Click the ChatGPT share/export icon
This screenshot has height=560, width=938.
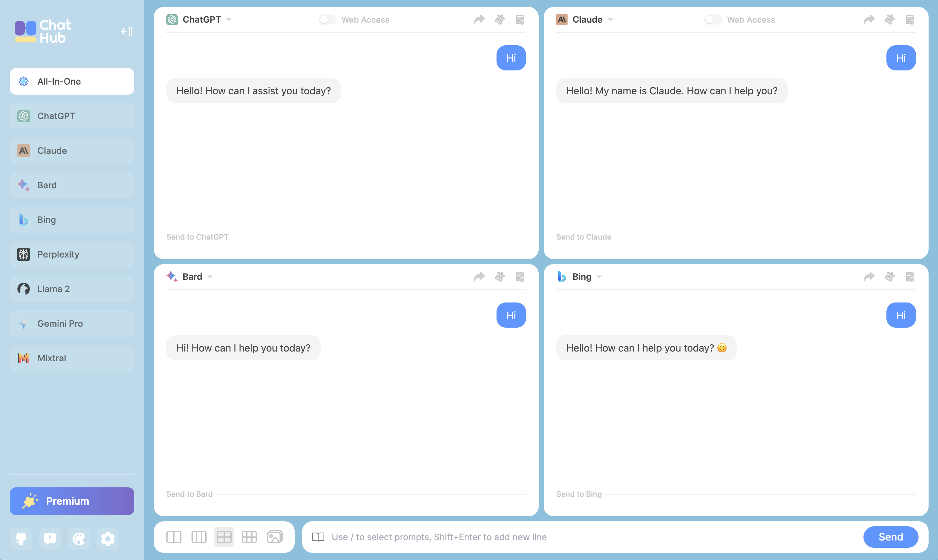point(479,19)
